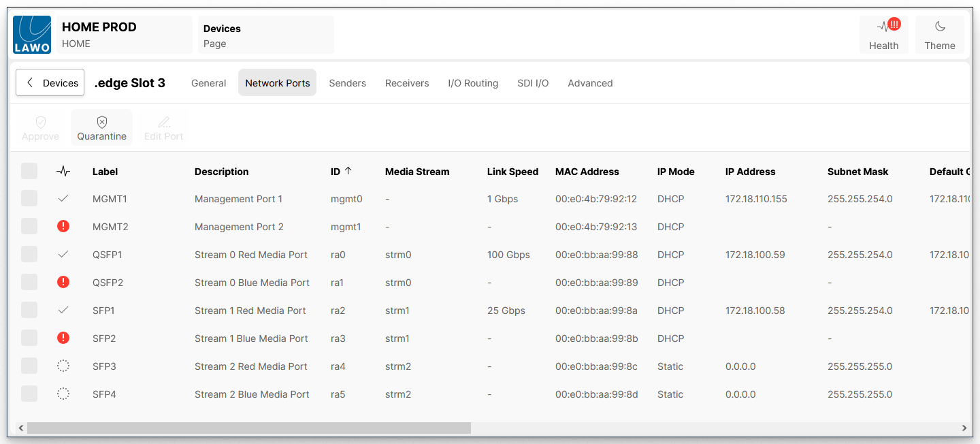Screen dimensions: 980x444
Task: Click the dotted-circle status icon for SFP3
Action: coord(63,366)
